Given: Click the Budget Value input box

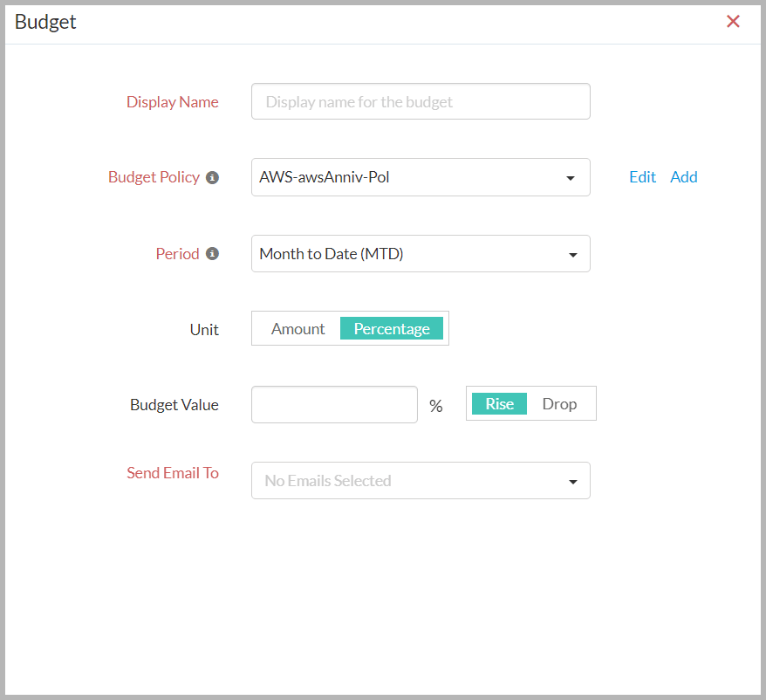Looking at the screenshot, I should [334, 405].
